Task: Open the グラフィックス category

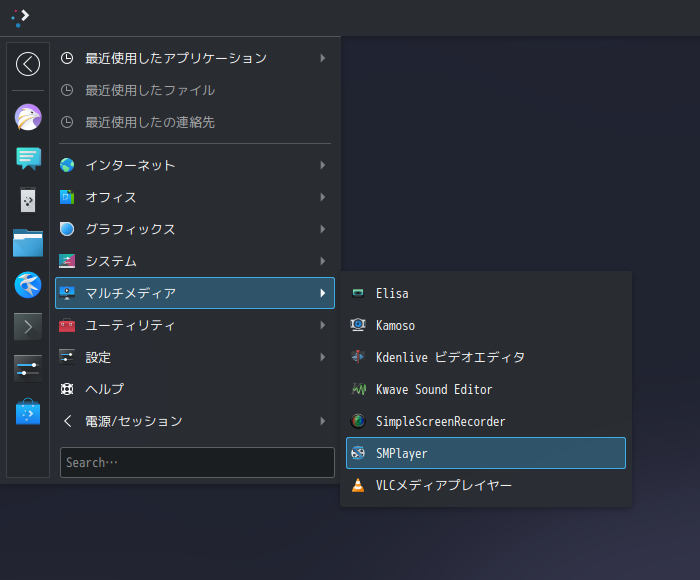Action: 195,229
